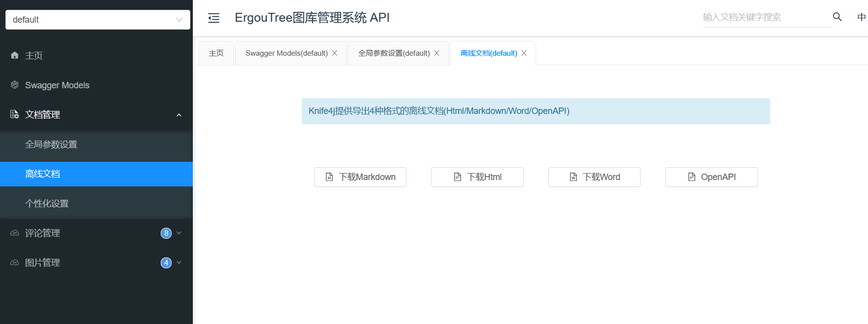Image resolution: width=868 pixels, height=324 pixels.
Task: Click the 文档管理 document icon
Action: (15, 114)
